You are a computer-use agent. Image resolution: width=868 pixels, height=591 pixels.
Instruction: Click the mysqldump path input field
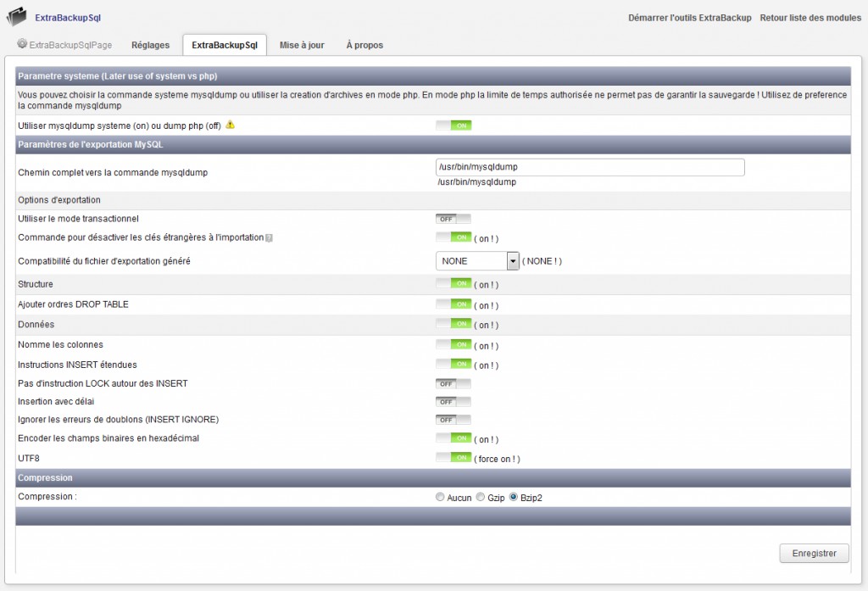pos(590,167)
